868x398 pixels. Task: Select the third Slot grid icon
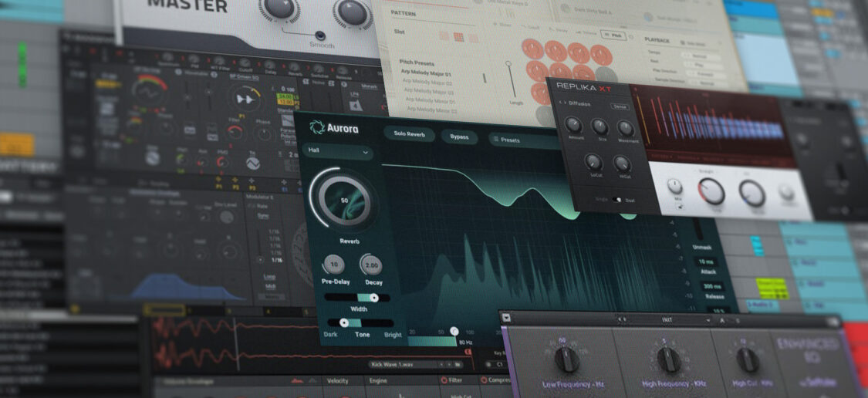pyautogui.click(x=473, y=39)
